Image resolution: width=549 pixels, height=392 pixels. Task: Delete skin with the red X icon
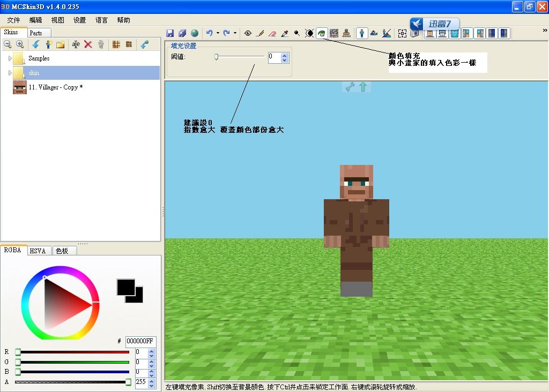pos(88,45)
